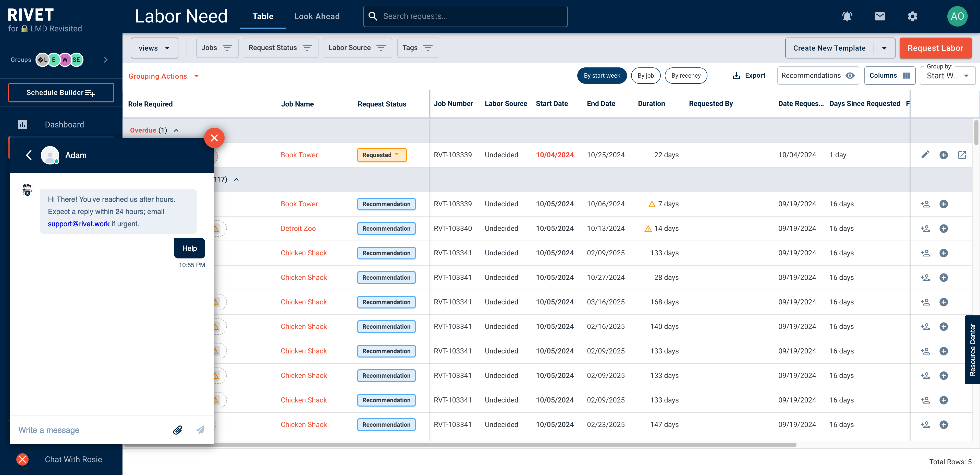Screen dimensions: 980x475
Task: Open Create New Template dropdown arrow
Action: tap(884, 48)
